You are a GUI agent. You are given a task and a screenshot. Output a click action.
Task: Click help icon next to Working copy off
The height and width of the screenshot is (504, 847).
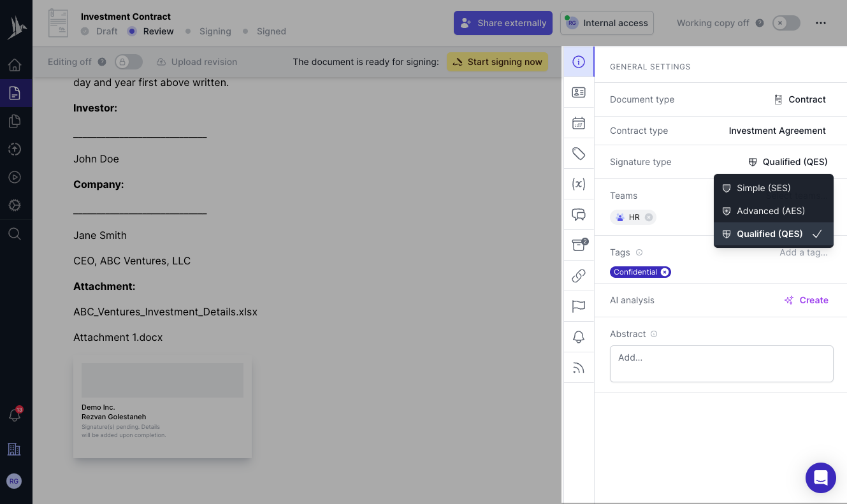click(760, 23)
